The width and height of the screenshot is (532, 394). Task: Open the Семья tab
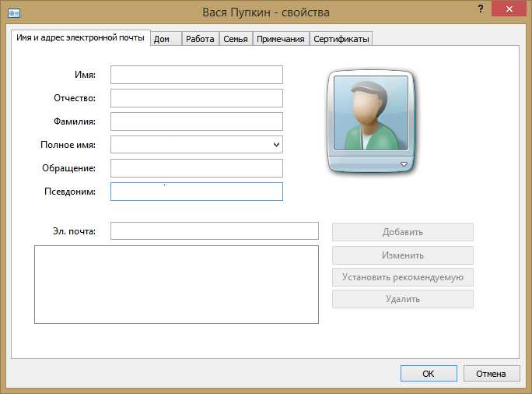coord(236,39)
